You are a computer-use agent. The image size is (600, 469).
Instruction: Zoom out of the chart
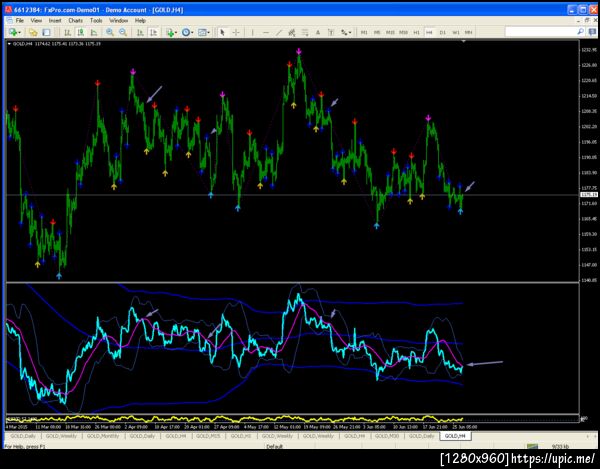(123, 33)
